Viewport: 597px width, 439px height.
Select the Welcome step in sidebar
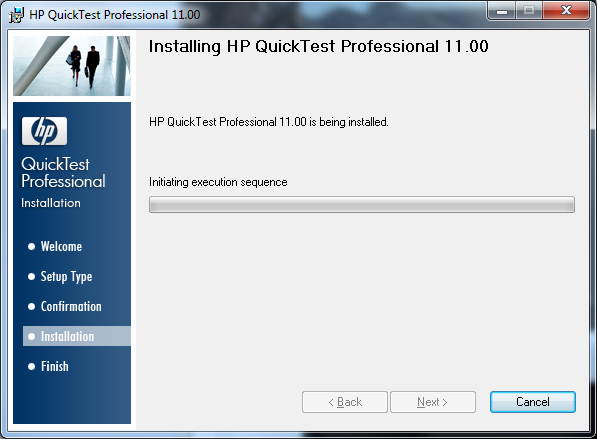pyautogui.click(x=61, y=246)
